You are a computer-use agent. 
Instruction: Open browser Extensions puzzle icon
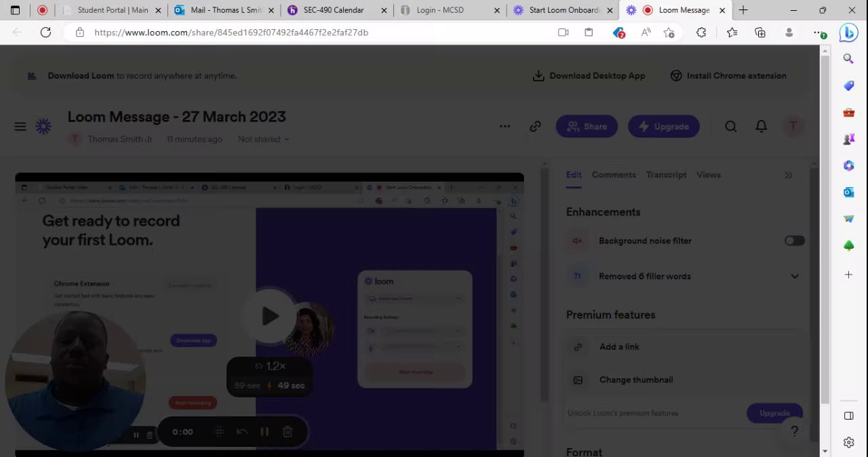click(701, 32)
